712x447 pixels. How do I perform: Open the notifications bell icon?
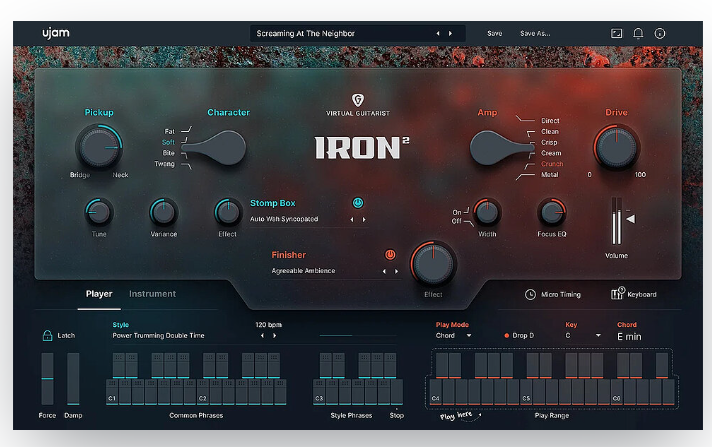[x=638, y=33]
